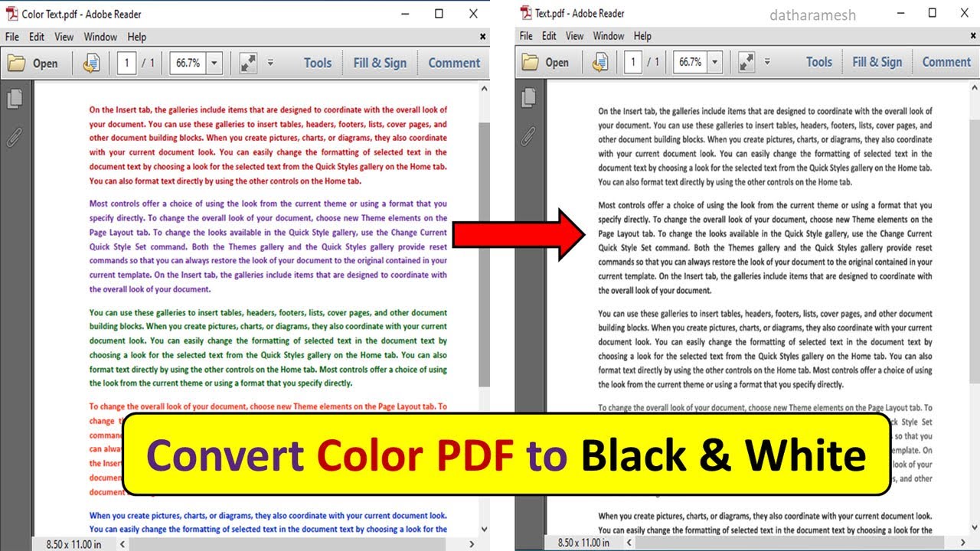Click horizontal scroll left arrow in Text.pdf

[x=629, y=543]
